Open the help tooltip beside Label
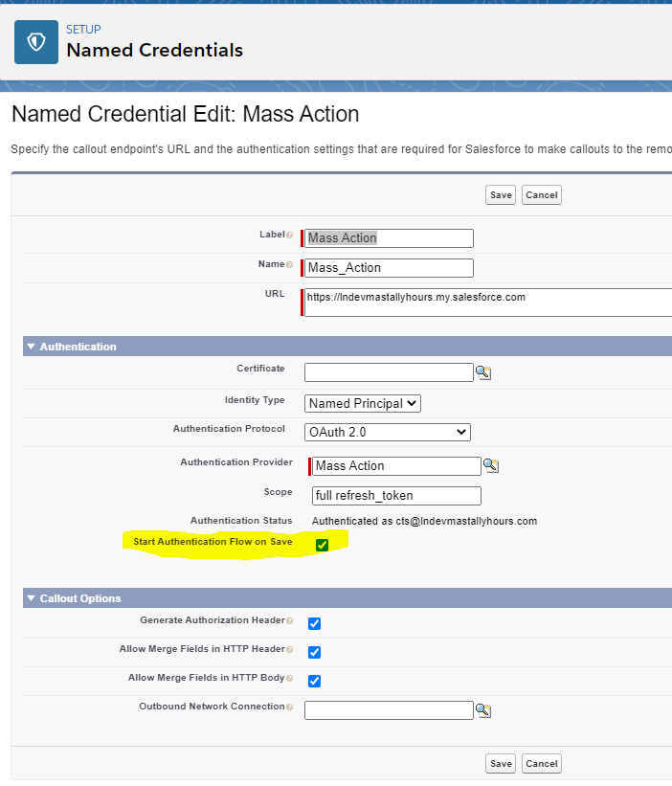 [x=289, y=233]
